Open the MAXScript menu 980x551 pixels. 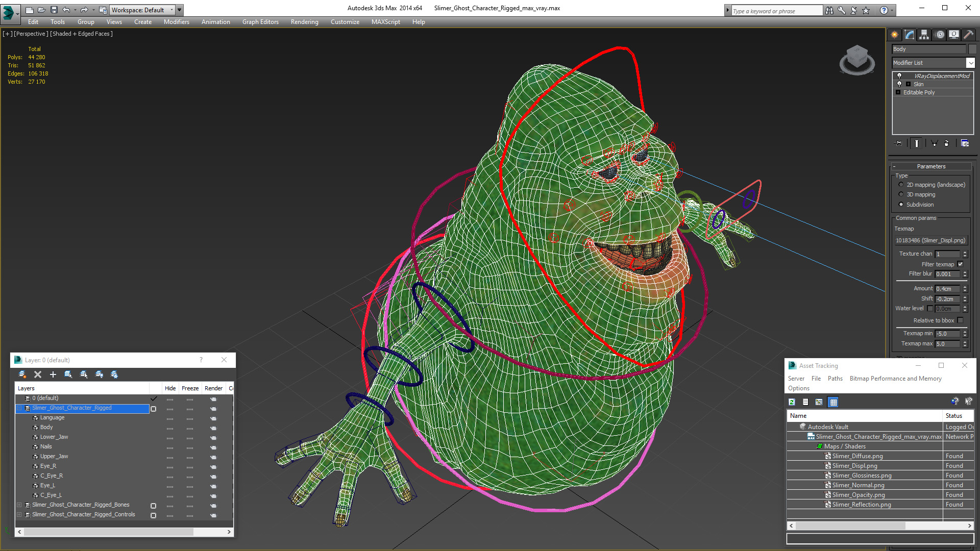tap(385, 22)
